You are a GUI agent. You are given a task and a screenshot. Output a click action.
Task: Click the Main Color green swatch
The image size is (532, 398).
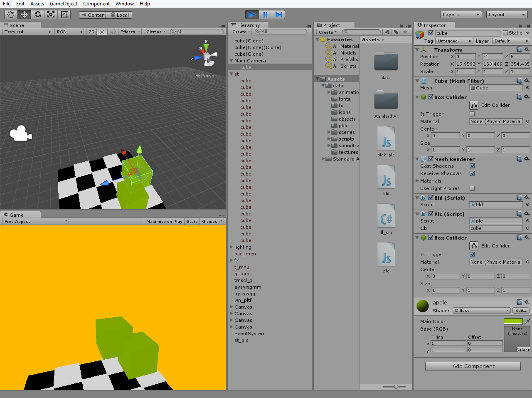513,321
